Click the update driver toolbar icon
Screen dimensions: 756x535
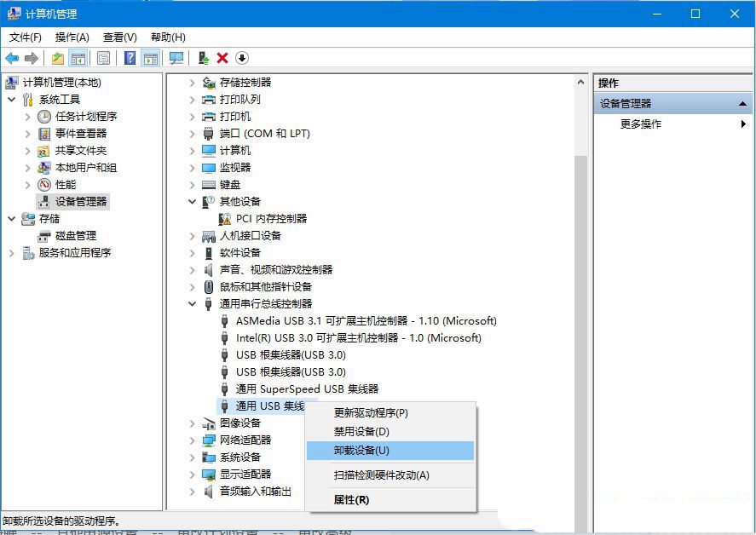point(204,58)
